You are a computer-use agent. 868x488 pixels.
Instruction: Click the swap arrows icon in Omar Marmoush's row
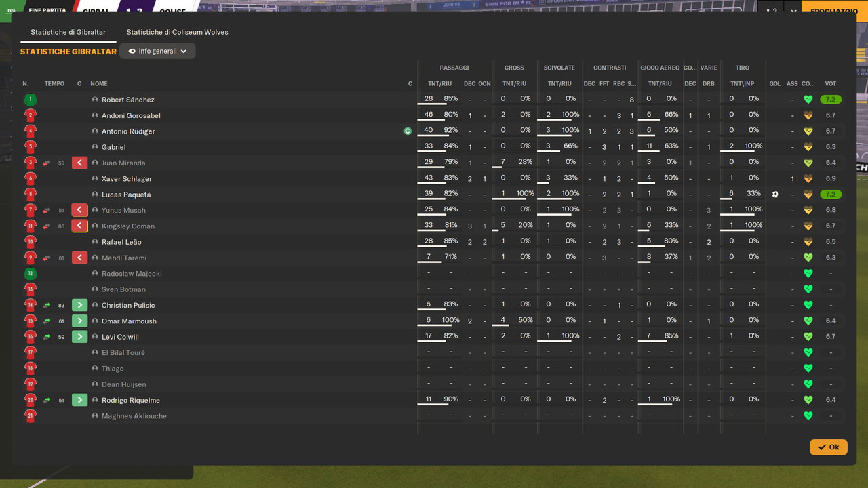46,321
